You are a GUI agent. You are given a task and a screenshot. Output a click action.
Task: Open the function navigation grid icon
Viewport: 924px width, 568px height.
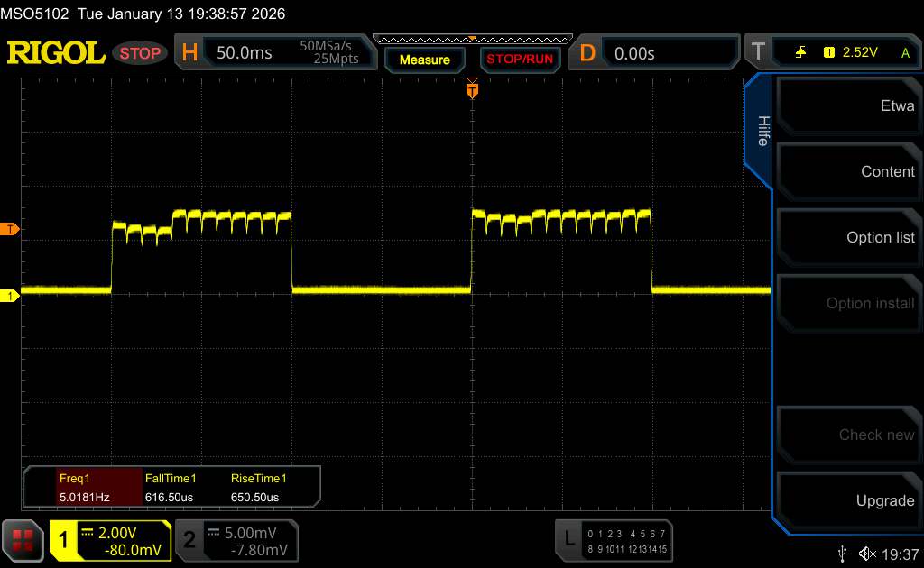23,539
